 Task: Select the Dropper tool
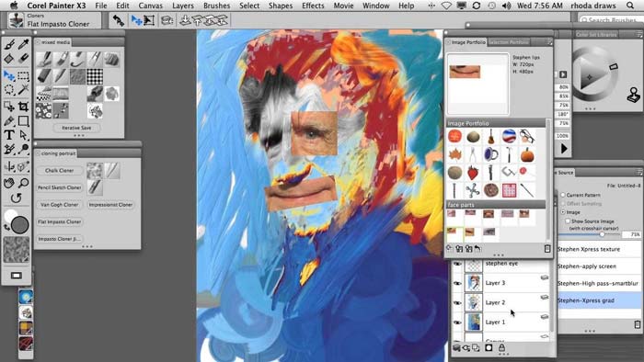(23, 44)
